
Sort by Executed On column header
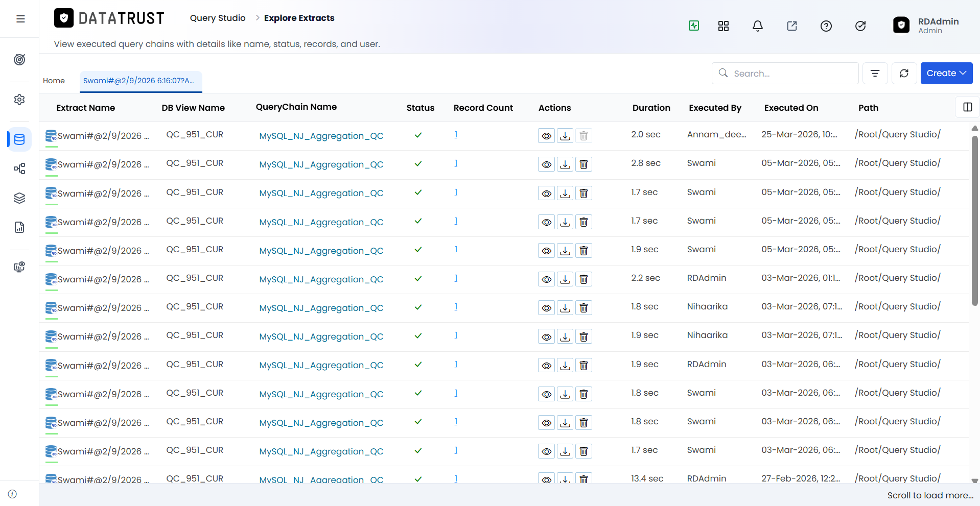[791, 108]
